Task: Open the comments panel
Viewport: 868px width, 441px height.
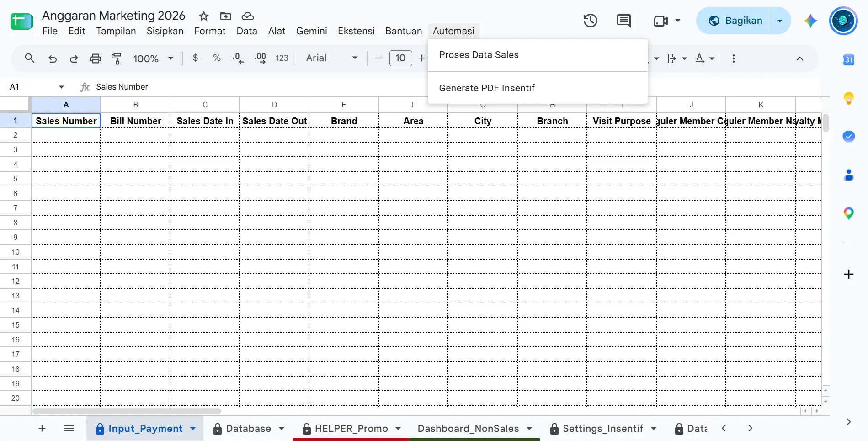Action: (x=623, y=21)
